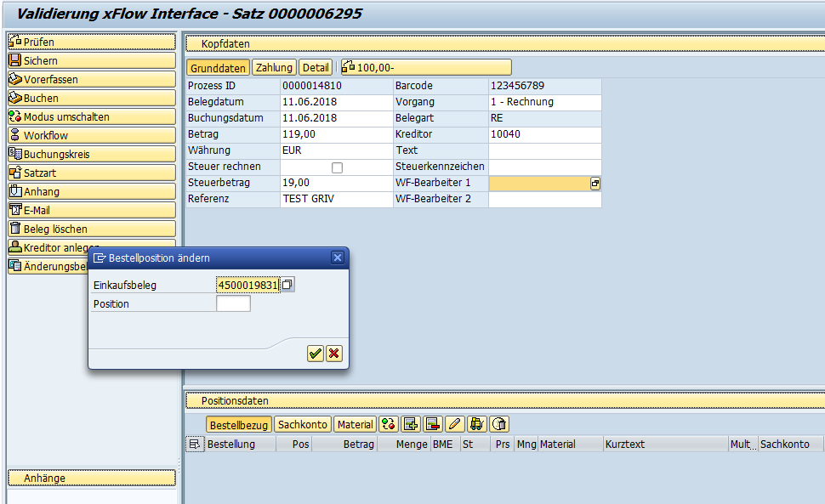The width and height of the screenshot is (825, 504).
Task: Click the Position input field in dialog
Action: click(233, 304)
